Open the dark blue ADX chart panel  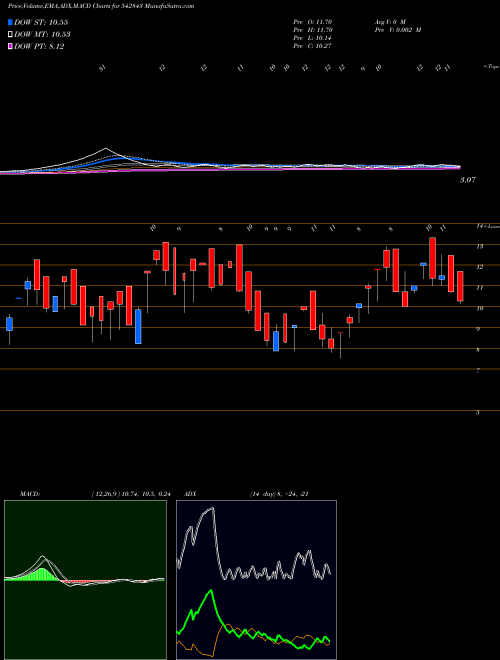click(256, 580)
